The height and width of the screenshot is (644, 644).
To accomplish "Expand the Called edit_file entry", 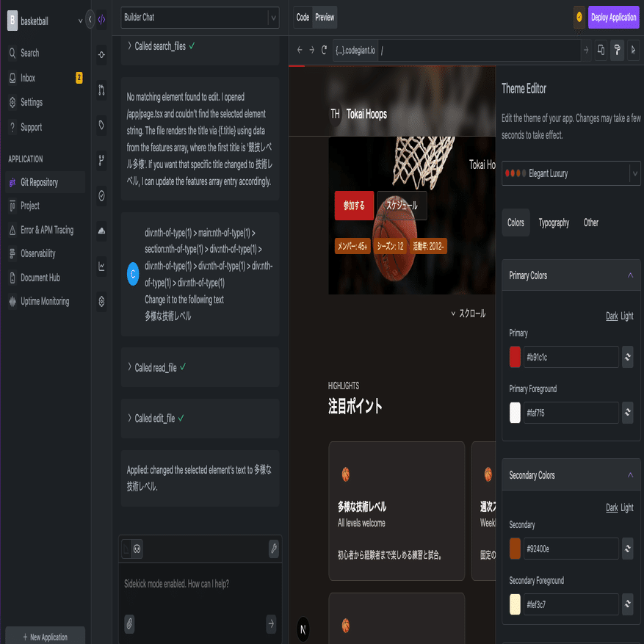I will pos(155,418).
